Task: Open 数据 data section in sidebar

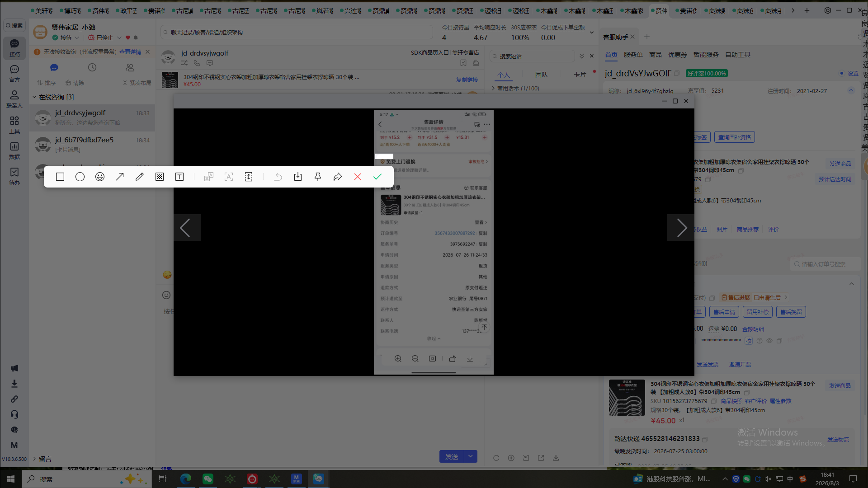Action: [14, 151]
